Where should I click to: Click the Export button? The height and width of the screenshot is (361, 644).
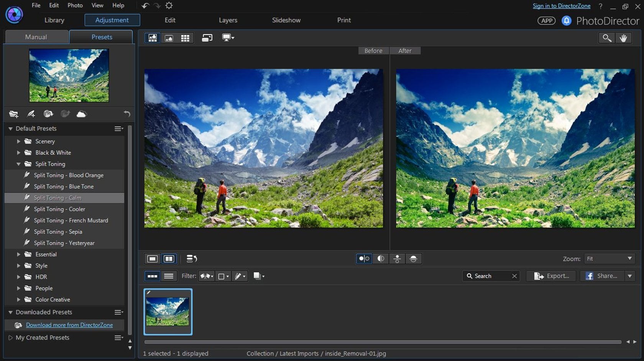pyautogui.click(x=551, y=276)
